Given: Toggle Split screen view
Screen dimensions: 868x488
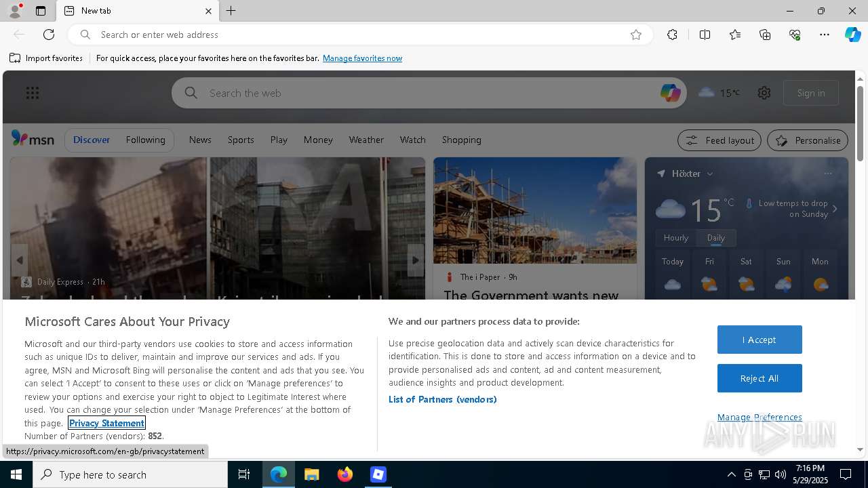Looking at the screenshot, I should coord(705,35).
